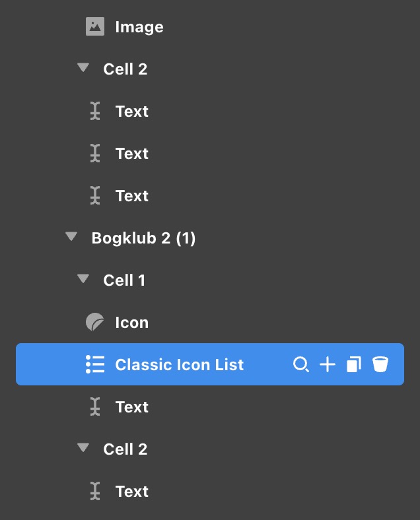Viewport: 420px width, 520px height.
Task: Select the Image layer
Action: [x=139, y=27]
